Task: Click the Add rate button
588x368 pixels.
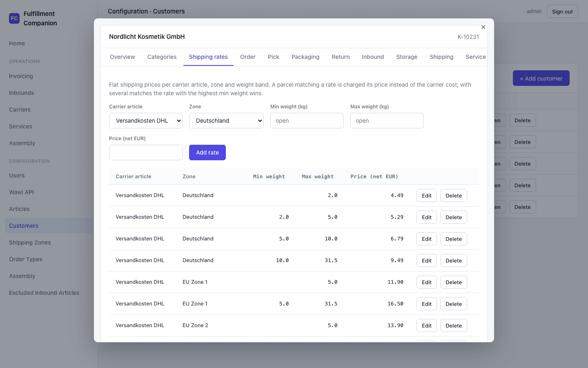Action: tap(207, 153)
